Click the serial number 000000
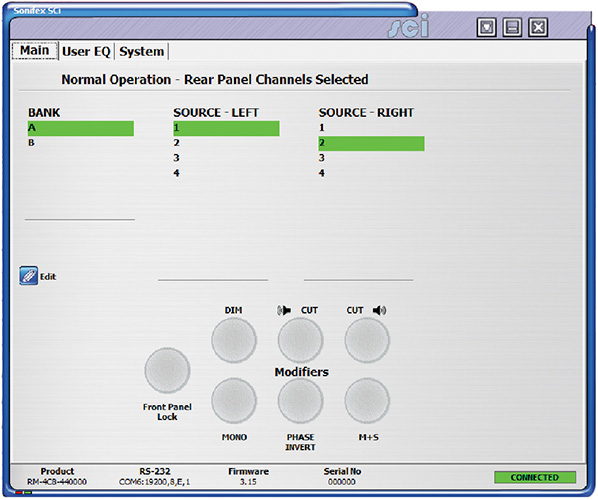The width and height of the screenshot is (598, 500). click(x=342, y=482)
